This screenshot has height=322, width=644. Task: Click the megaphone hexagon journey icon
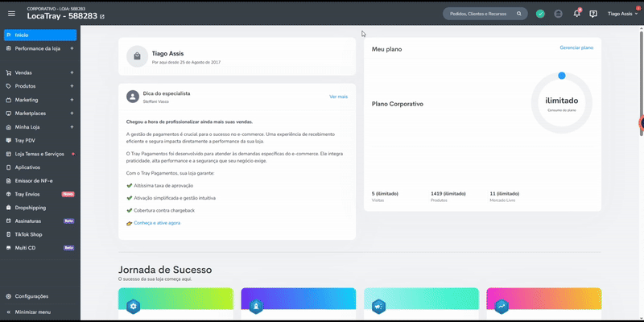click(379, 307)
